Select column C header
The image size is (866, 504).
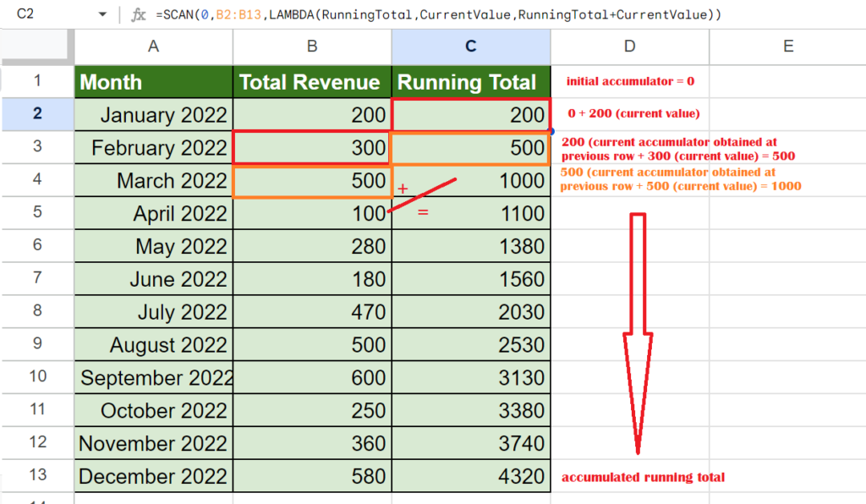click(471, 47)
